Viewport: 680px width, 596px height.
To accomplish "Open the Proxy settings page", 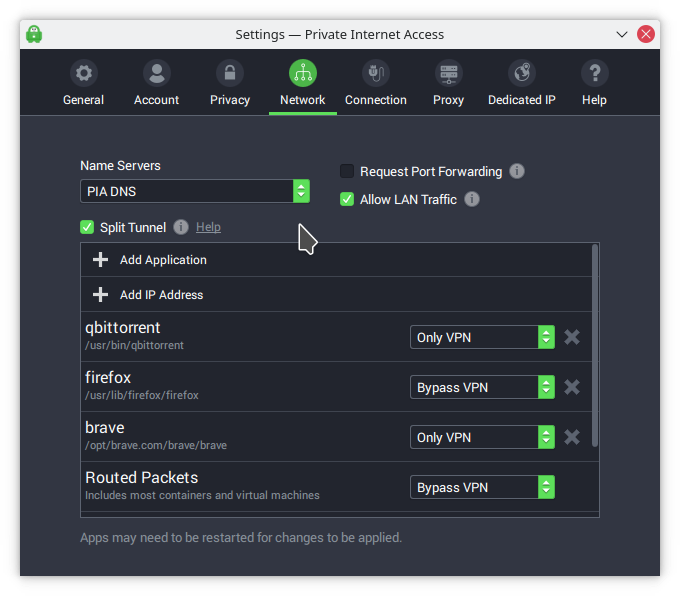I will click(x=449, y=74).
